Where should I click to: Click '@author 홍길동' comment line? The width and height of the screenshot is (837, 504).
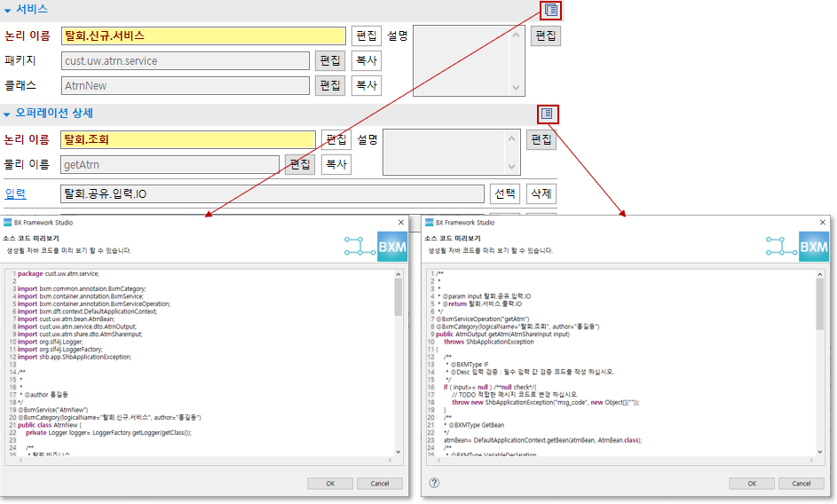46,395
